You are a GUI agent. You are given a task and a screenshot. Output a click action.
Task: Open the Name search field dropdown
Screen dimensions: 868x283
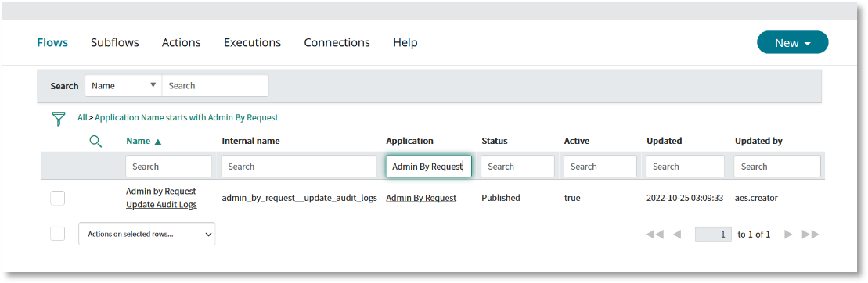124,86
